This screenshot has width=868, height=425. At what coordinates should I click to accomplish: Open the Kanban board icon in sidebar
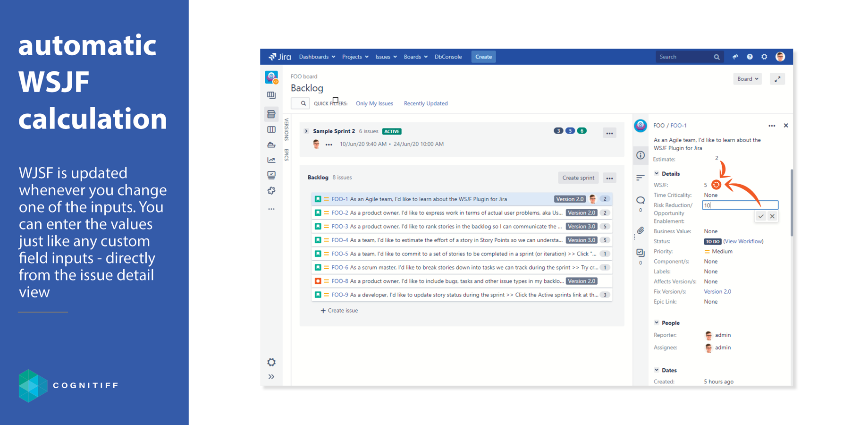pyautogui.click(x=271, y=95)
